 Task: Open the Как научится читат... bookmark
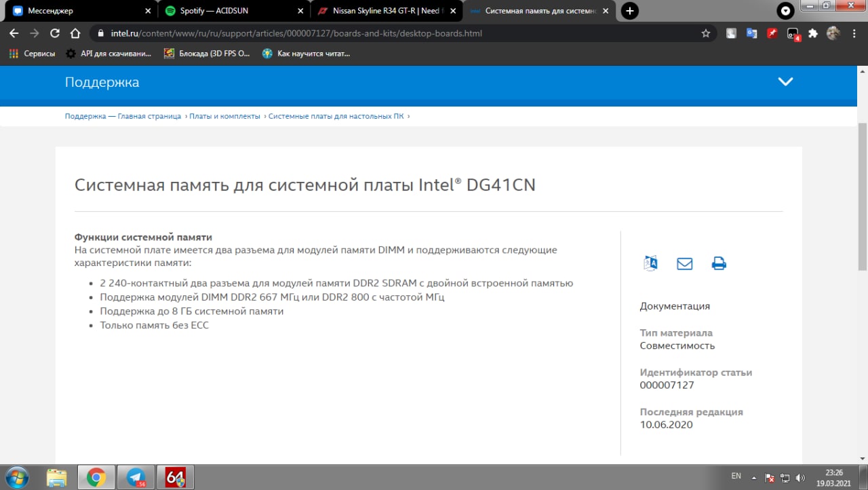point(306,53)
